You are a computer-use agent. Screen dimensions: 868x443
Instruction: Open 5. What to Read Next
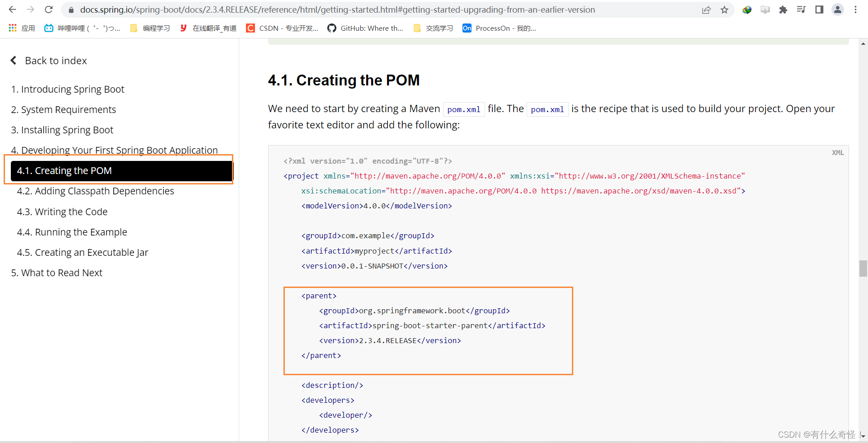(57, 273)
